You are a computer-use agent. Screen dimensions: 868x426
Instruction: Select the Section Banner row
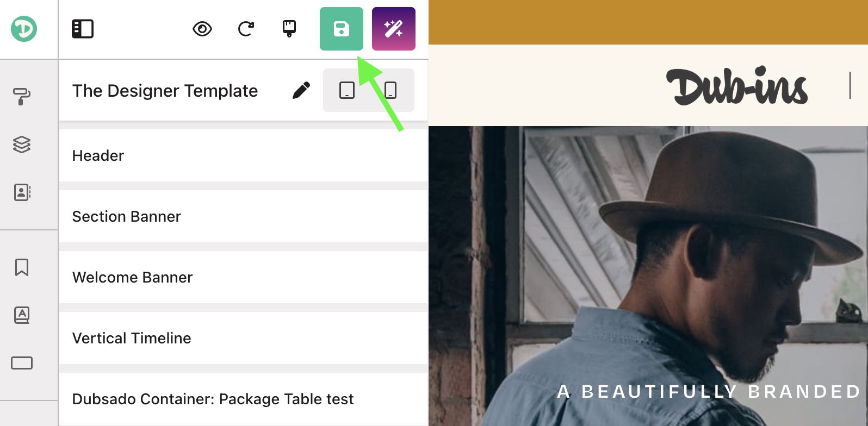tap(243, 216)
